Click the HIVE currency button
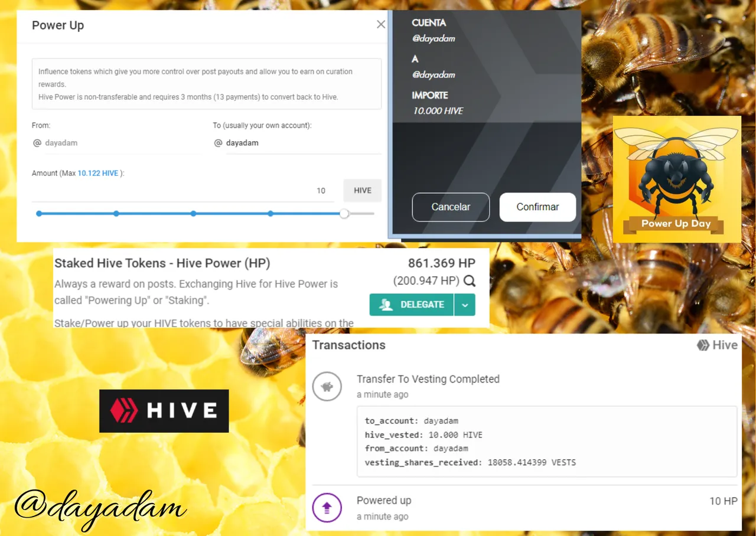The height and width of the screenshot is (536, 756). click(363, 191)
